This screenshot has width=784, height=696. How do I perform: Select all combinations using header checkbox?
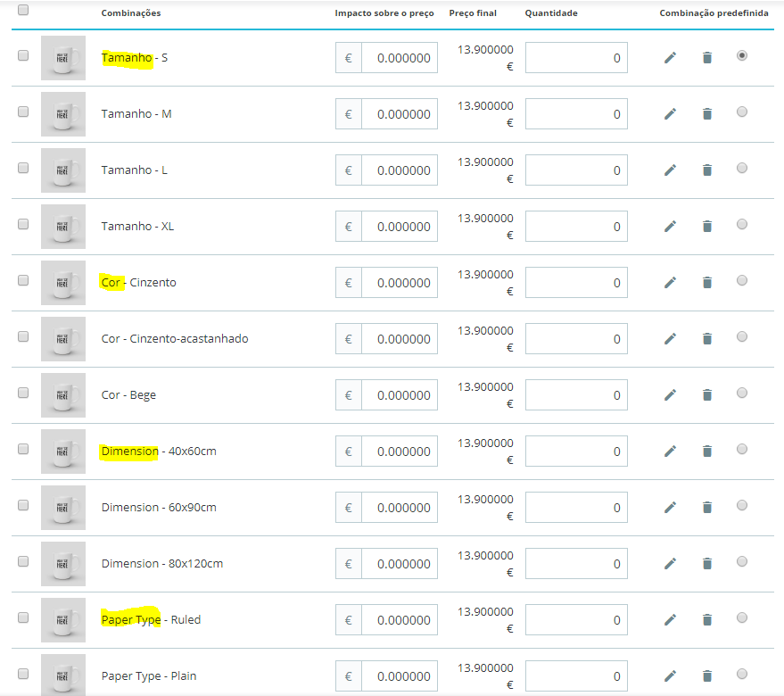[x=23, y=10]
